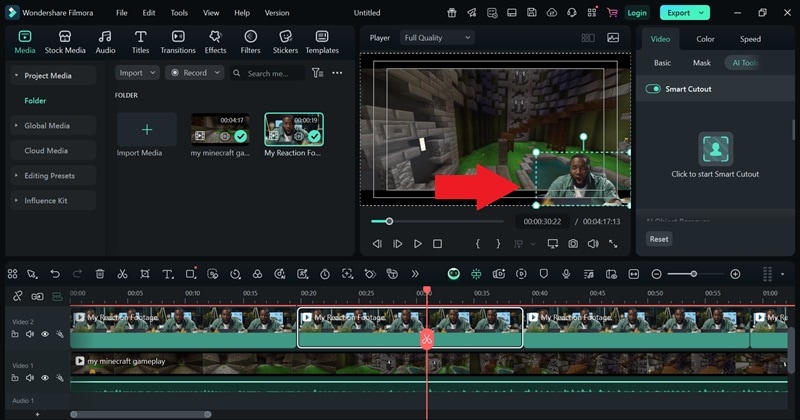
Task: Open the Titles tab
Action: pos(140,42)
